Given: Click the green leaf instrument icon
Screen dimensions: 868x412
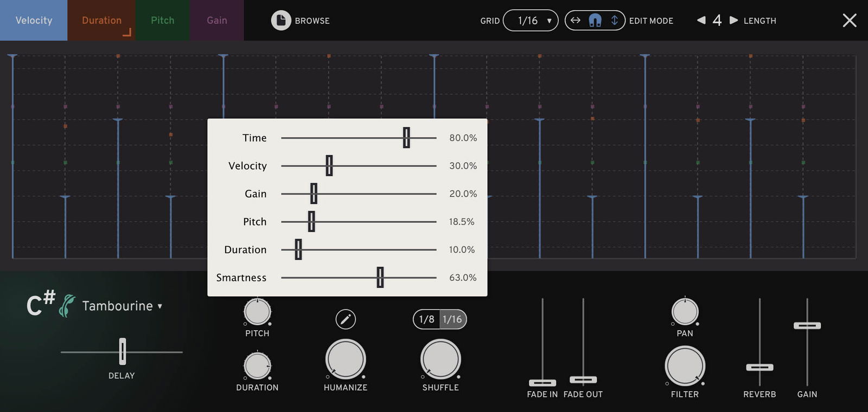Looking at the screenshot, I should (x=67, y=306).
